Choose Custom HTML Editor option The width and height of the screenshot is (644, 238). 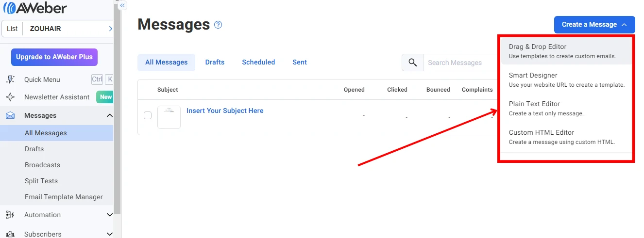pos(566,137)
